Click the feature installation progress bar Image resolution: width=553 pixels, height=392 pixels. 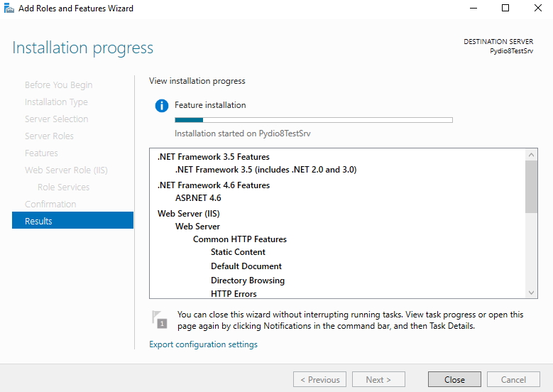click(314, 120)
